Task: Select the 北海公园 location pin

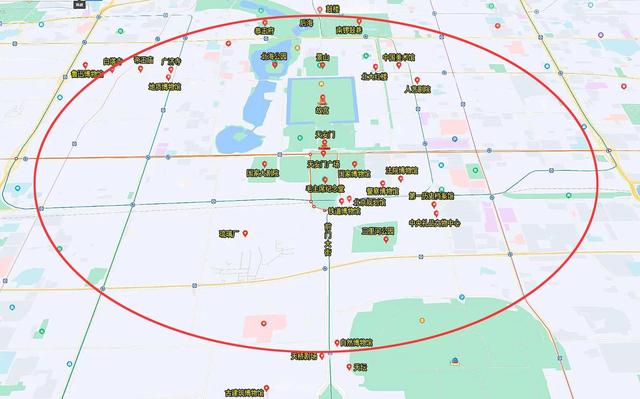Action: click(275, 65)
